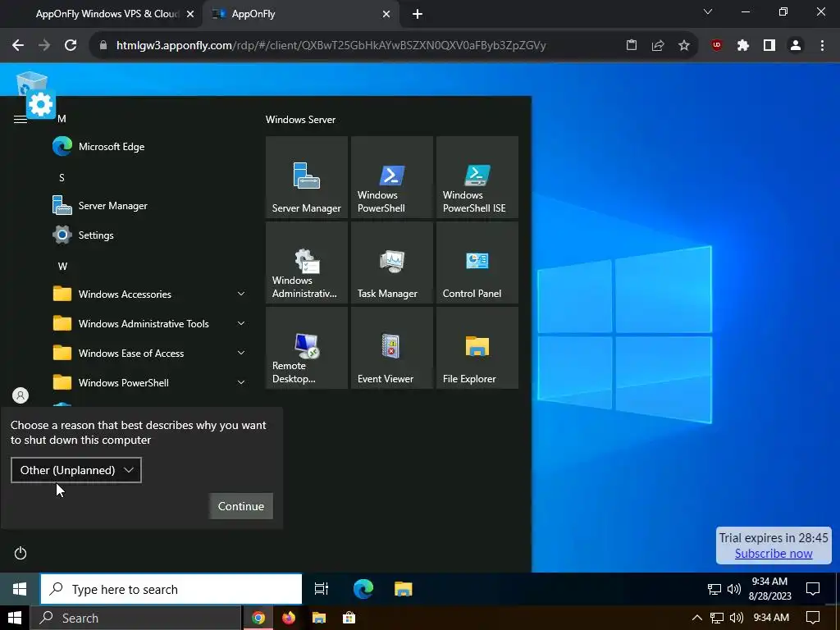Click the uBlock Origin extension icon
Screen dimensions: 840x630
click(717, 46)
